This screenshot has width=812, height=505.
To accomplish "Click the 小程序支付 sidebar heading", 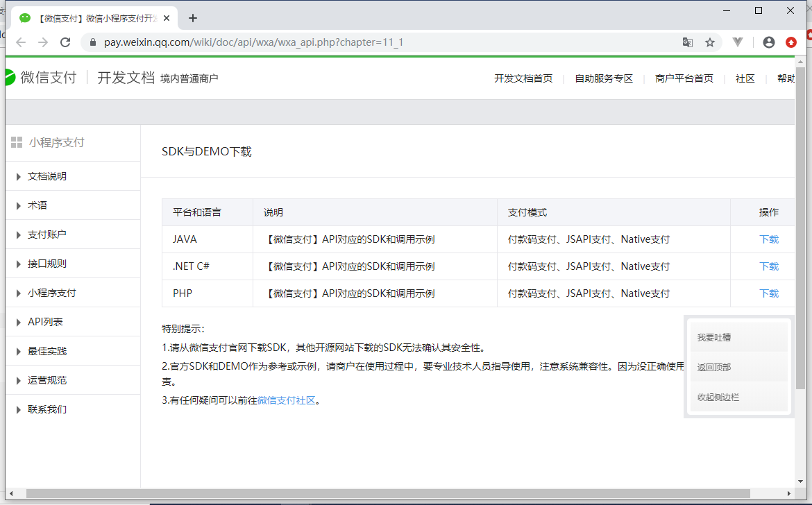I will tap(56, 142).
